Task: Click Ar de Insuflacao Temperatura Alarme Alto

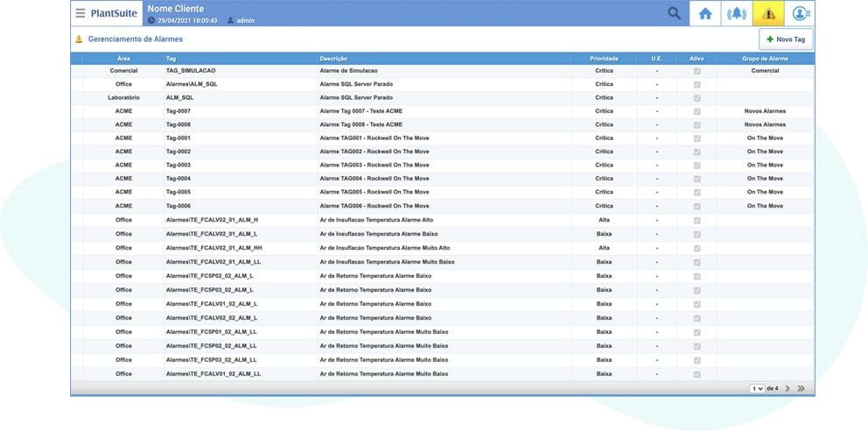Action: (377, 220)
